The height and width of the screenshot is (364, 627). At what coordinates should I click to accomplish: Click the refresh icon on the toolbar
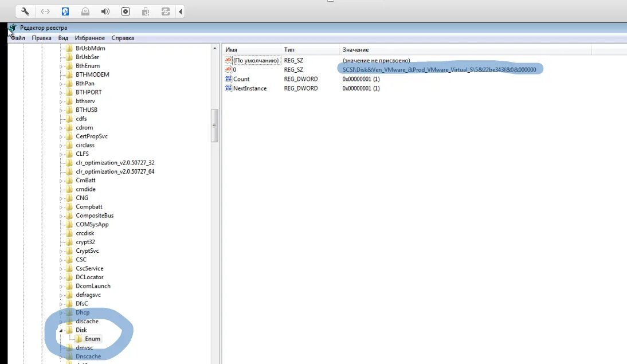pos(165,11)
